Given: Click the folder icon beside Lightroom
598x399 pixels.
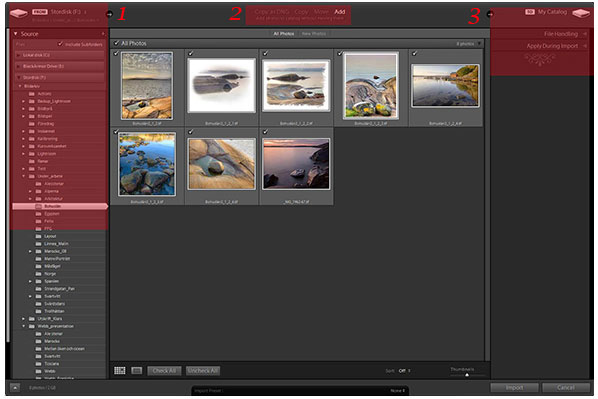Looking at the screenshot, I should pos(32,154).
